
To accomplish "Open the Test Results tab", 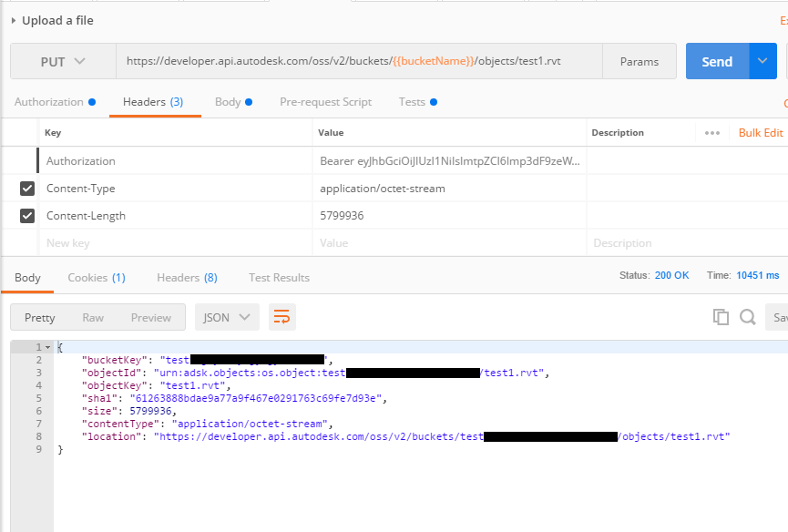I will 279,278.
